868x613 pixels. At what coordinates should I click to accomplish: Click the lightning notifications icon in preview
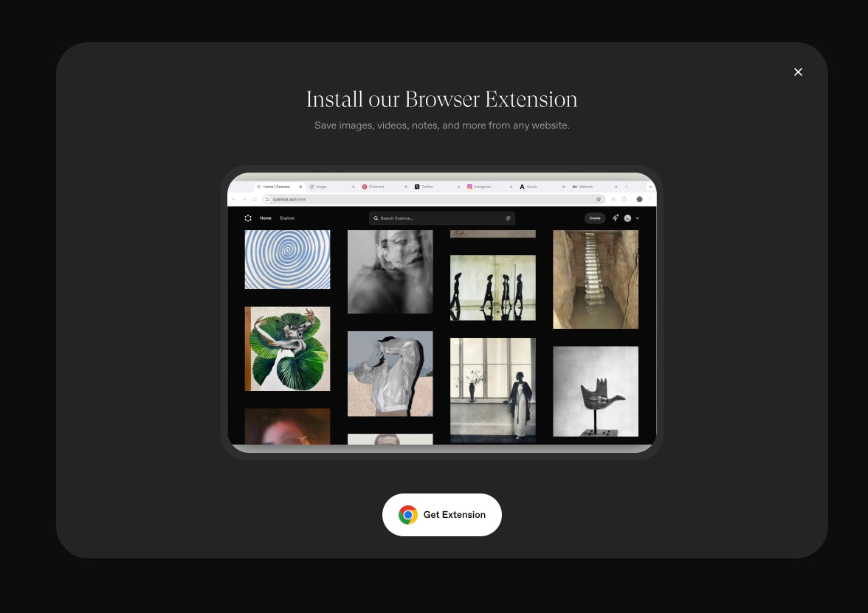615,218
